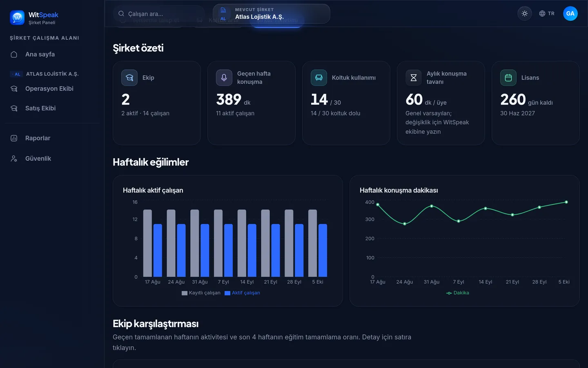Image resolution: width=588 pixels, height=368 pixels.
Task: Open the TR language selector
Action: pyautogui.click(x=547, y=13)
